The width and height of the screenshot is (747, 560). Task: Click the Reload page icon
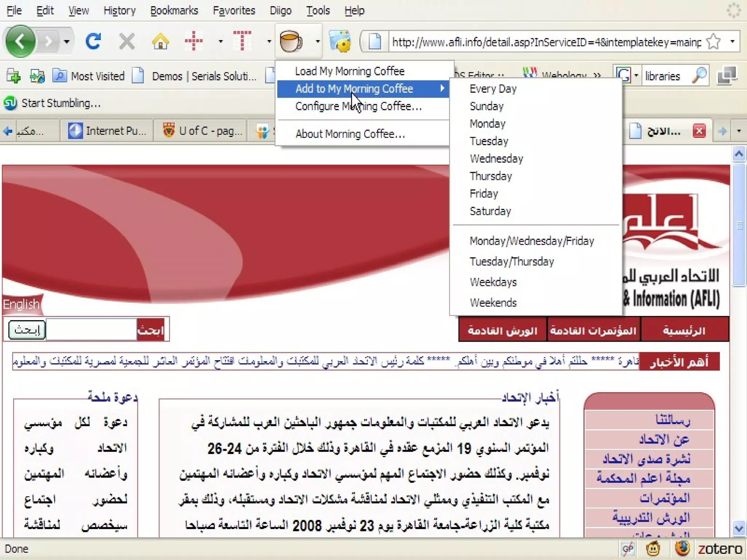click(93, 41)
